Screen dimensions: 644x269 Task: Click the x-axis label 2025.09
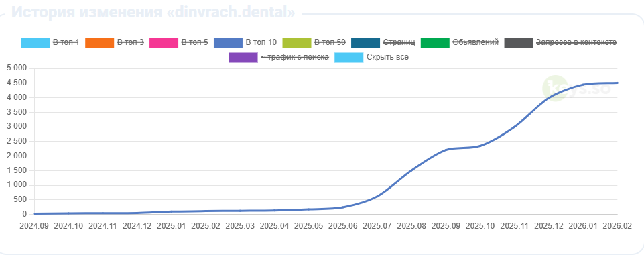point(446,226)
